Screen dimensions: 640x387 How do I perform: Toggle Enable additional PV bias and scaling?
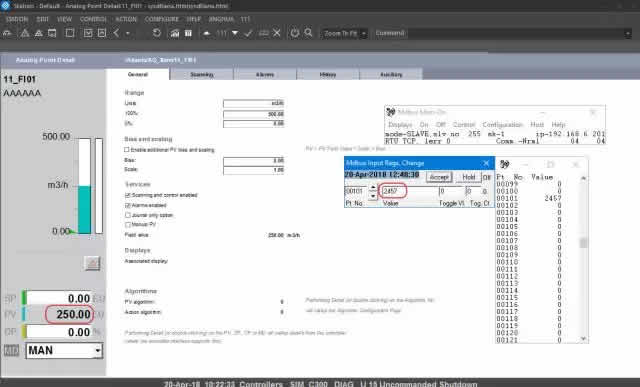(x=127, y=150)
